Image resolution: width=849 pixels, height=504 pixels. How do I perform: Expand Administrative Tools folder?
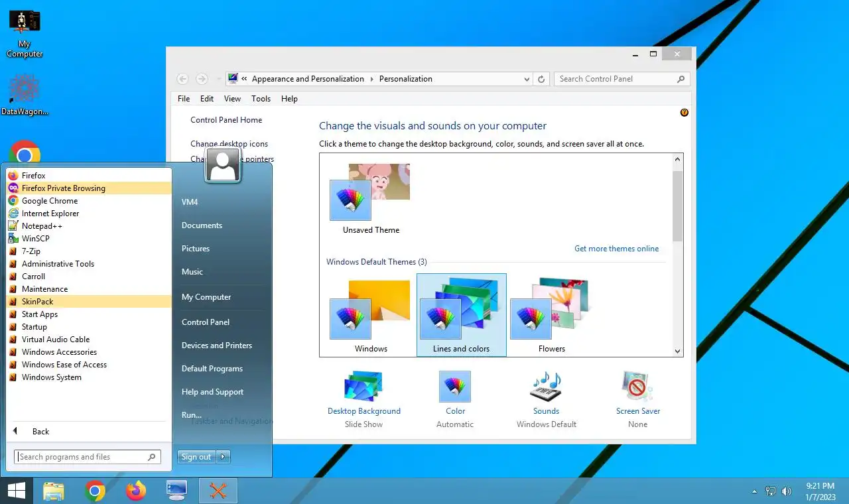click(89, 264)
